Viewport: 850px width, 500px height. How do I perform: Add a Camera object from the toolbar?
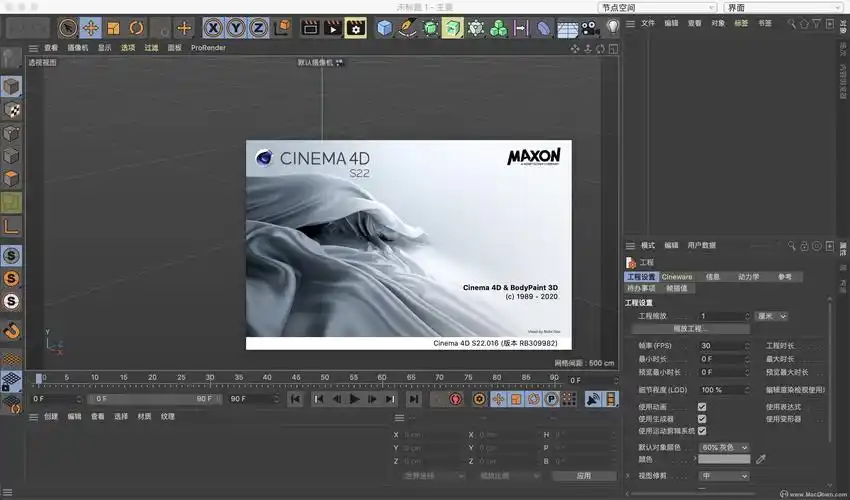click(590, 28)
